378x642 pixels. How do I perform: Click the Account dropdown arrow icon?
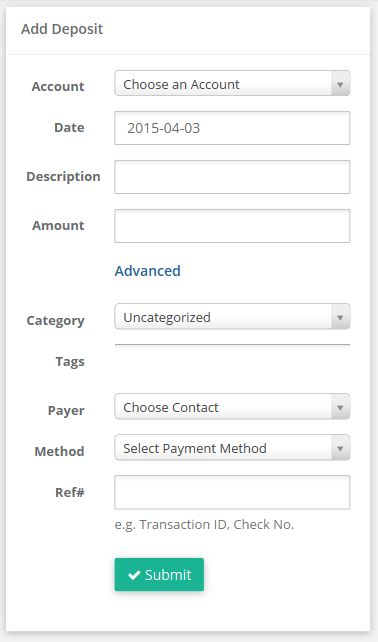click(340, 85)
